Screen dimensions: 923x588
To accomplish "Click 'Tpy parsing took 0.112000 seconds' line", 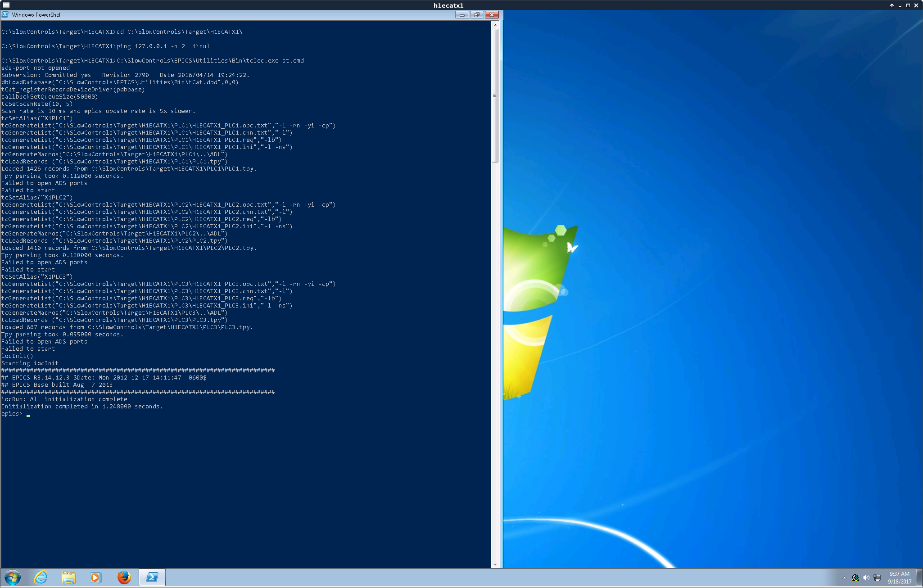I will pos(62,176).
